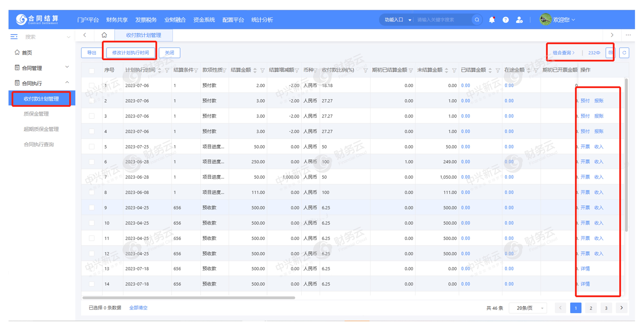Check the checkbox for row 10
The height and width of the screenshot is (330, 644).
pos(92,223)
